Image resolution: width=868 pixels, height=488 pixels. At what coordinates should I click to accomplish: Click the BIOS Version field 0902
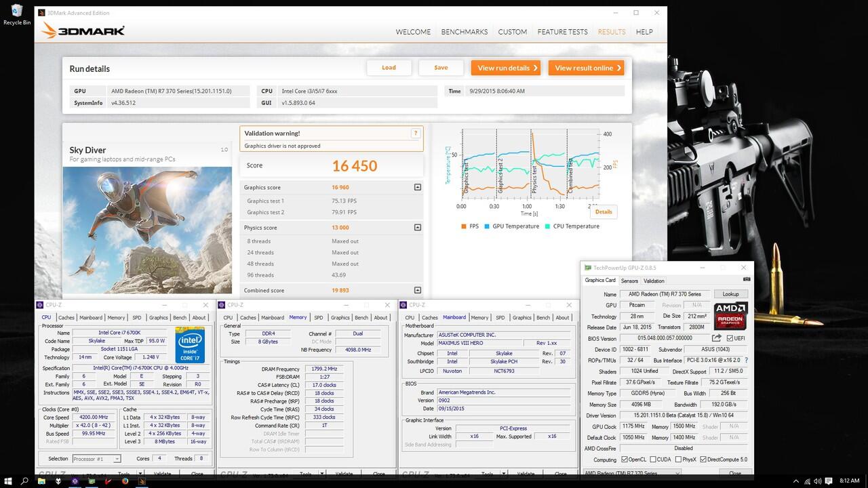[x=506, y=401]
